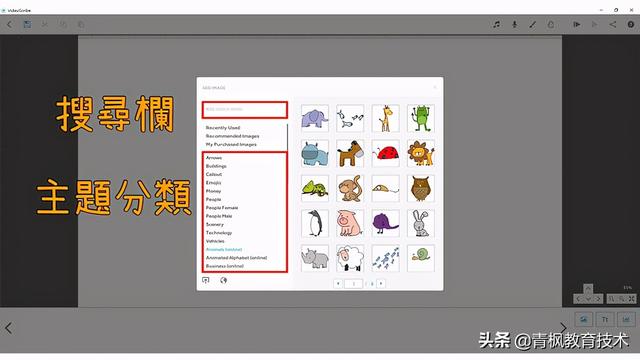Click the Add Text (Tt) button
The height and width of the screenshot is (360, 640).
(605, 320)
